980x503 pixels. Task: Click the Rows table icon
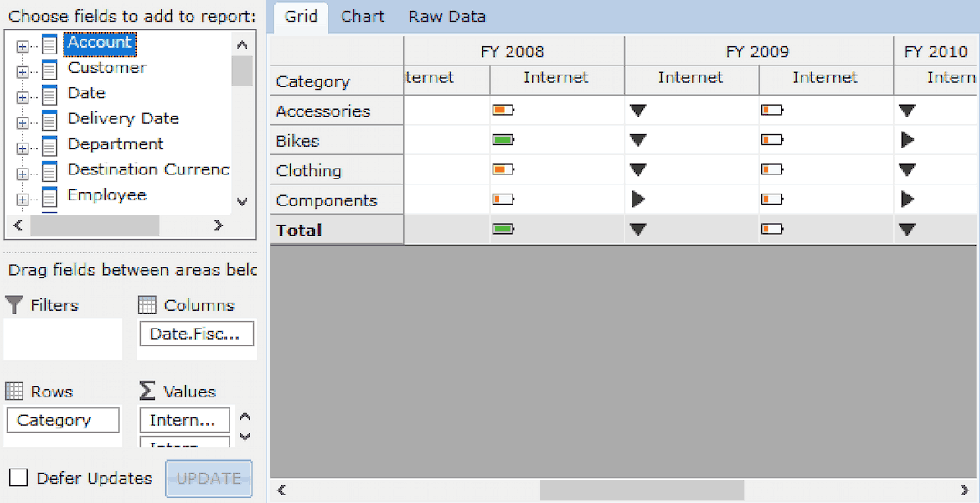[x=13, y=392]
